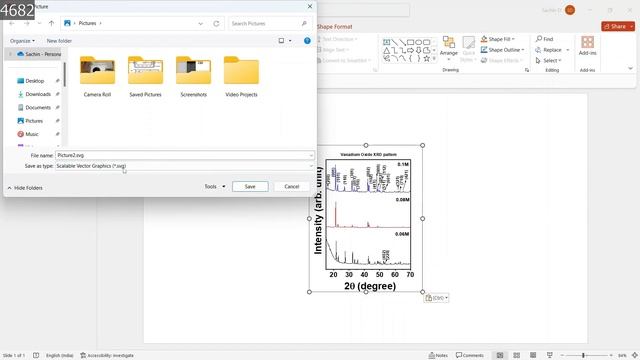Image resolution: width=640 pixels, height=360 pixels.
Task: Start slide show from the status bar
Action: point(550,355)
